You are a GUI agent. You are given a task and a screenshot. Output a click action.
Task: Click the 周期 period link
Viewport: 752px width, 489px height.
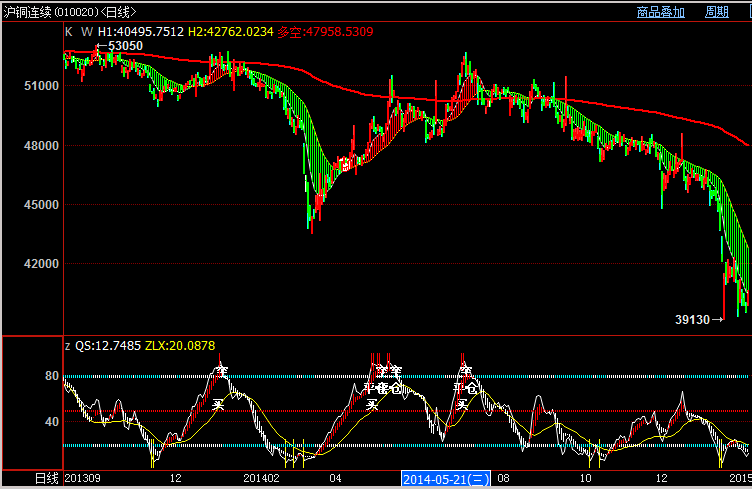point(716,12)
